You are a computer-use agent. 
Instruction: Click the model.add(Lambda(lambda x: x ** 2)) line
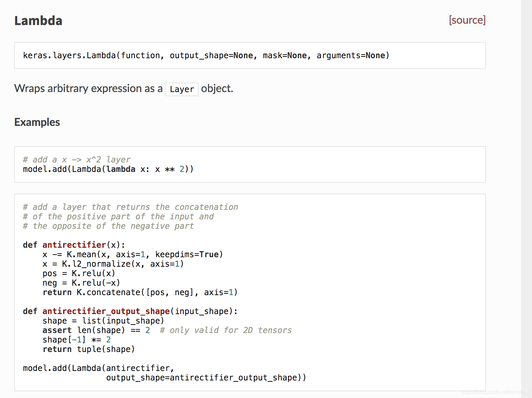point(108,169)
